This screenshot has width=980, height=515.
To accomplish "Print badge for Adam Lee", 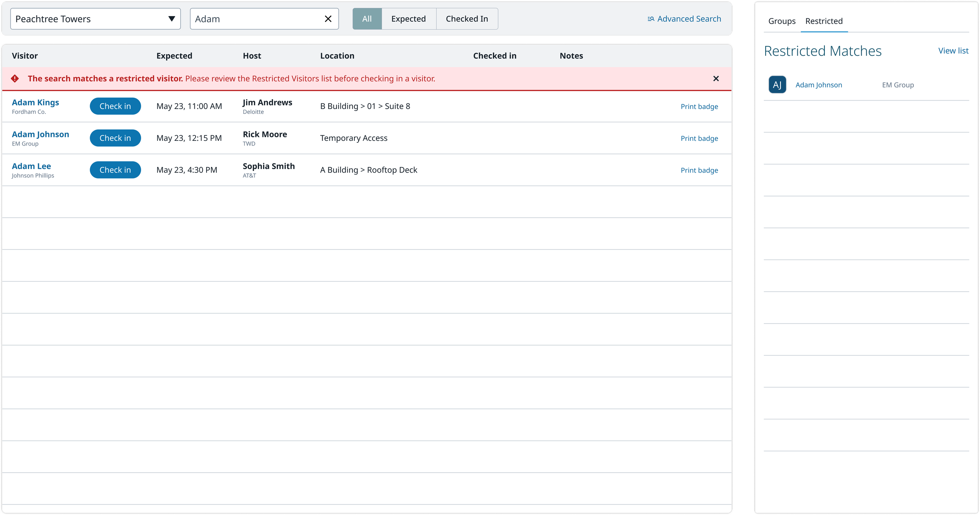I will click(699, 170).
